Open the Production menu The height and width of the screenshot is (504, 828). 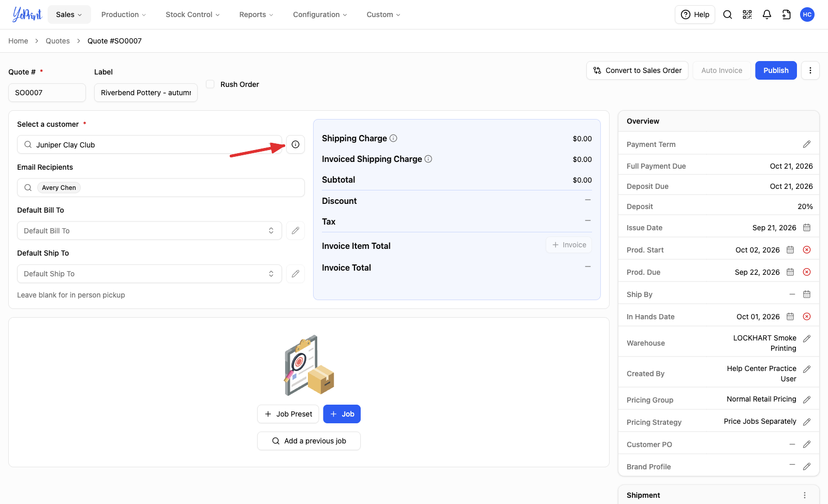[124, 14]
